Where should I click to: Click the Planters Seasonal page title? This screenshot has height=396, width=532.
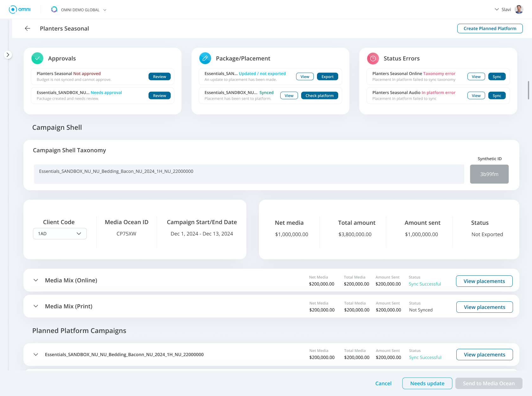pos(64,28)
